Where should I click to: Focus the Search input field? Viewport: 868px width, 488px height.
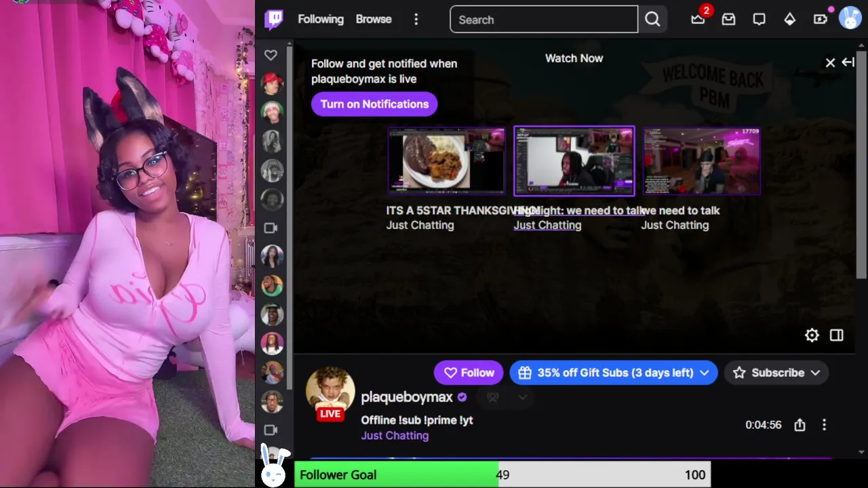[544, 20]
